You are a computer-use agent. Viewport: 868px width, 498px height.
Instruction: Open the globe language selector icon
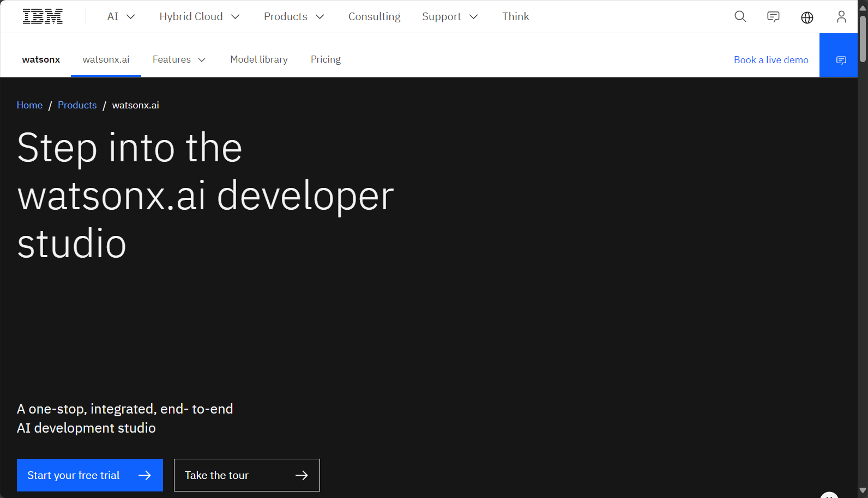[807, 17]
